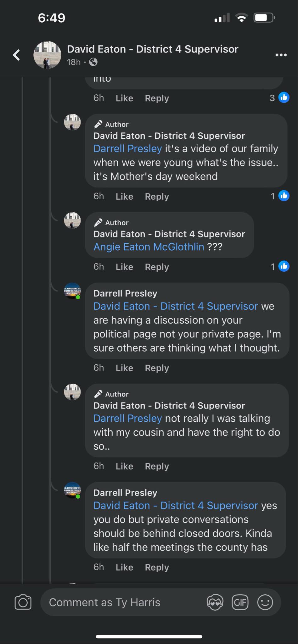Open David Eaton page profile picture in header
Screen dimensions: 298x644
pyautogui.click(x=47, y=55)
